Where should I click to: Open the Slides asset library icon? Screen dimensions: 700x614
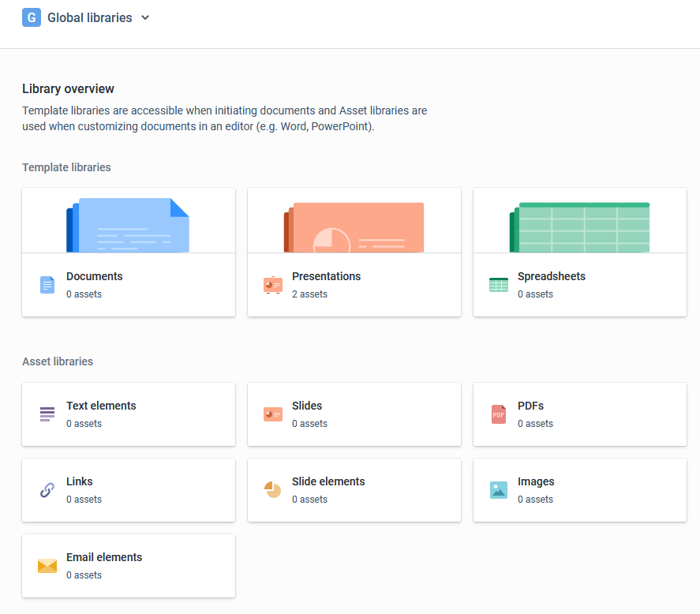click(x=272, y=414)
